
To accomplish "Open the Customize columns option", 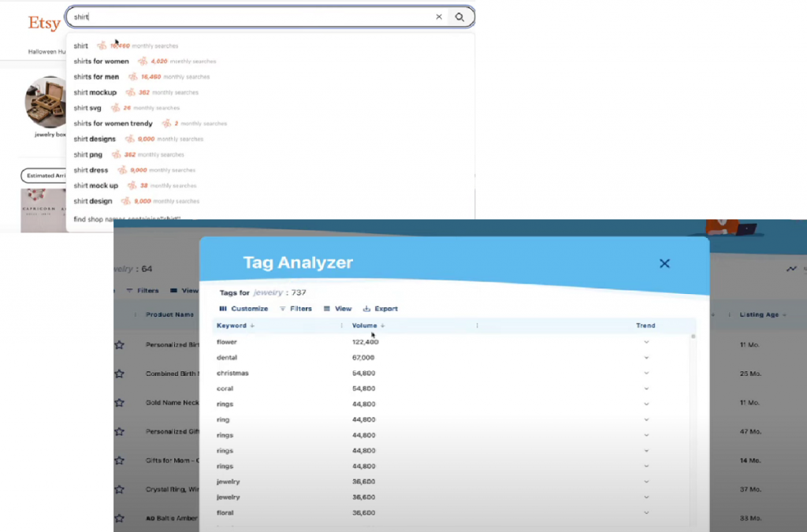I will pyautogui.click(x=244, y=309).
